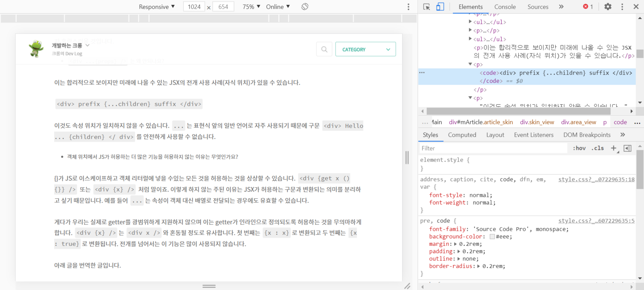Open the DOM Breakpoints tab
The image size is (644, 290).
click(587, 135)
